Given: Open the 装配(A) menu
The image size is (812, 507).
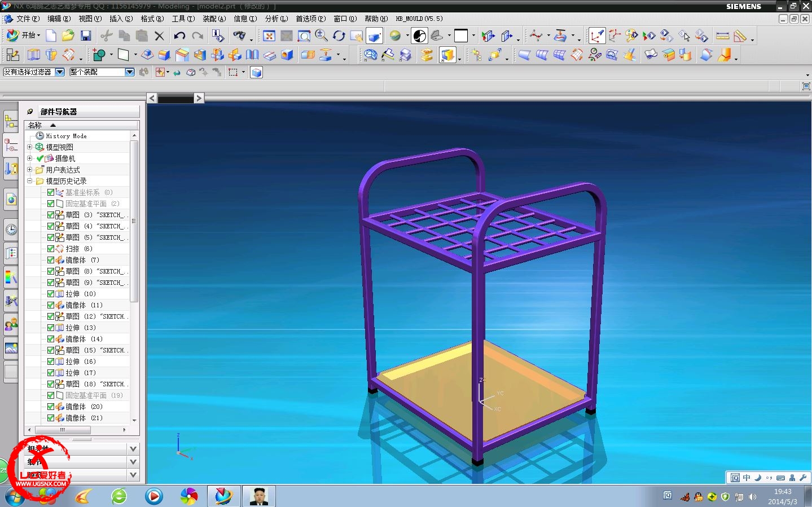Looking at the screenshot, I should click(x=214, y=19).
